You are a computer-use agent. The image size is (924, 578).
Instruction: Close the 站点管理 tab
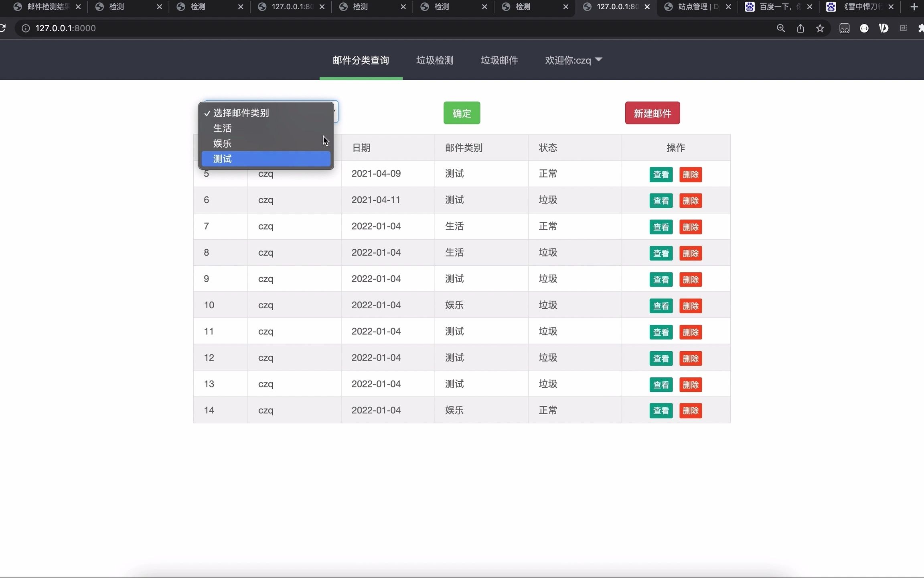pyautogui.click(x=728, y=7)
